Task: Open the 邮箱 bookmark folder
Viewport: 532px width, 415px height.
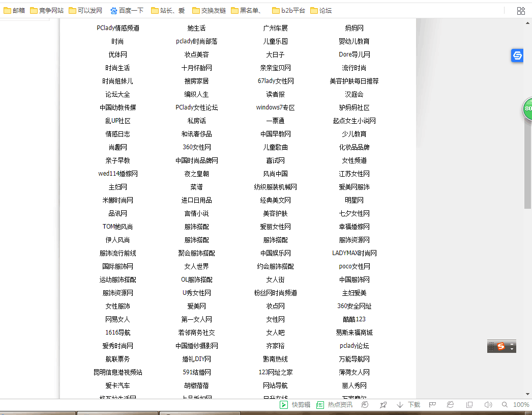Action: [x=14, y=11]
